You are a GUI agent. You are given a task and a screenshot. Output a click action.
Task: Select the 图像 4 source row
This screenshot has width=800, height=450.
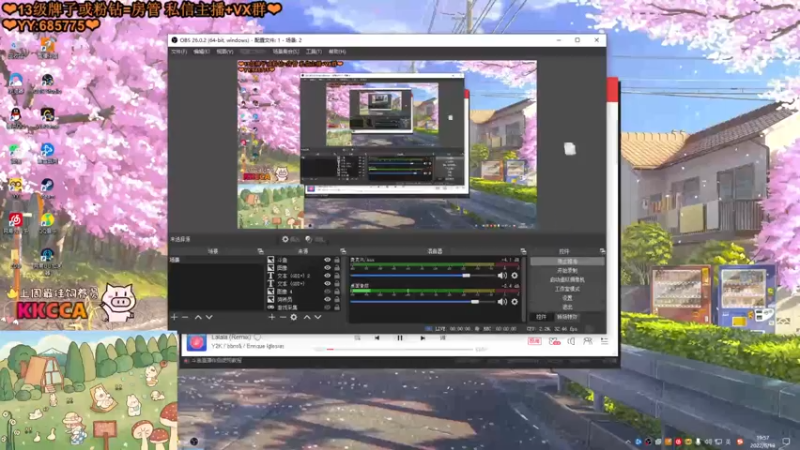click(x=304, y=291)
